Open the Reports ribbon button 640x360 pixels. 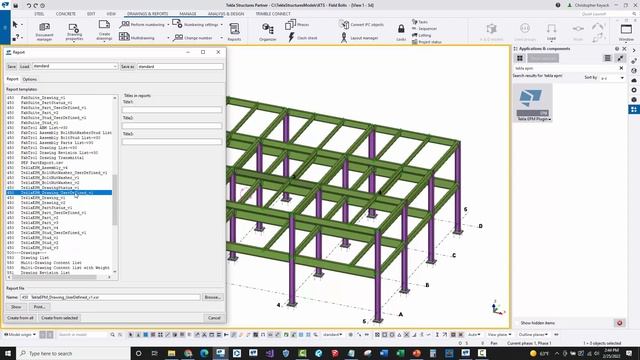(234, 31)
